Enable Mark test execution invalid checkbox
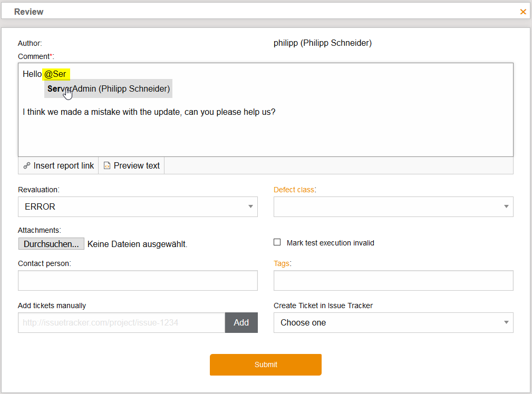Viewport: 532px width, 394px height. 277,242
